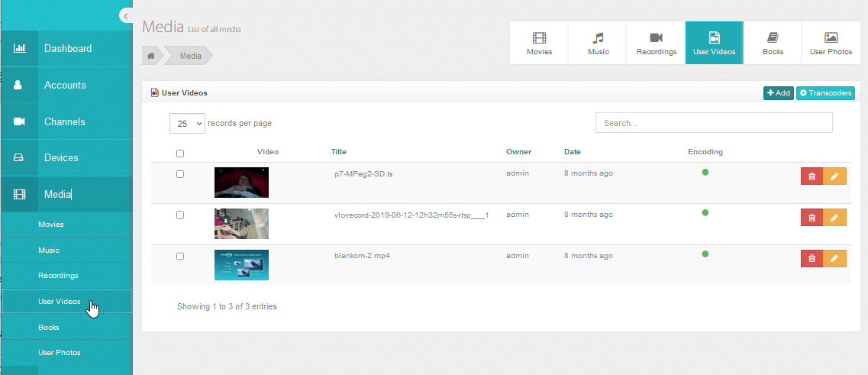868x375 pixels.
Task: Delete the p7-MPeg2-SD.ts video with trash icon
Action: 812,176
